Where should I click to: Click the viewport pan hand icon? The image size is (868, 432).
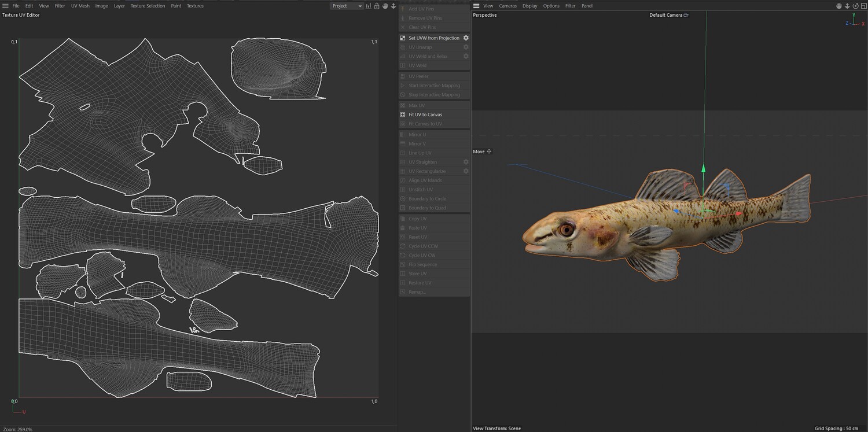pyautogui.click(x=838, y=6)
